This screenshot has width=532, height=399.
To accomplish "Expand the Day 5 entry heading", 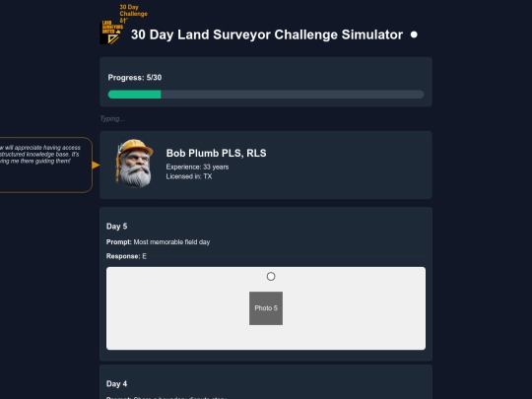I will tap(116, 227).
